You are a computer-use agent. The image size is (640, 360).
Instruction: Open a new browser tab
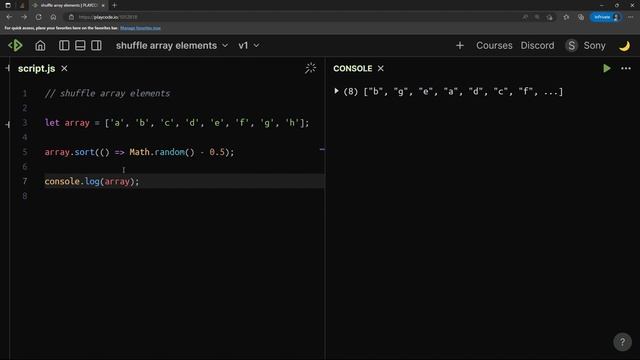click(114, 5)
